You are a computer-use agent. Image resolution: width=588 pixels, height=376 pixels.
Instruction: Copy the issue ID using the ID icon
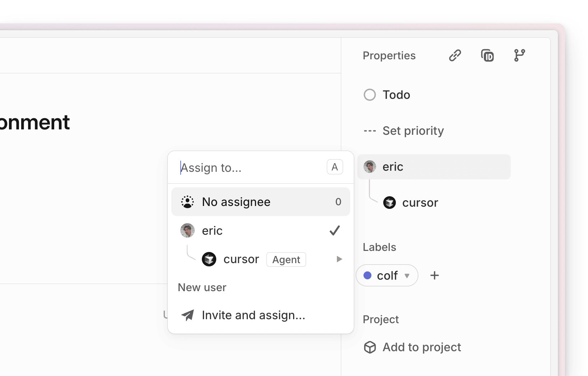(x=487, y=55)
